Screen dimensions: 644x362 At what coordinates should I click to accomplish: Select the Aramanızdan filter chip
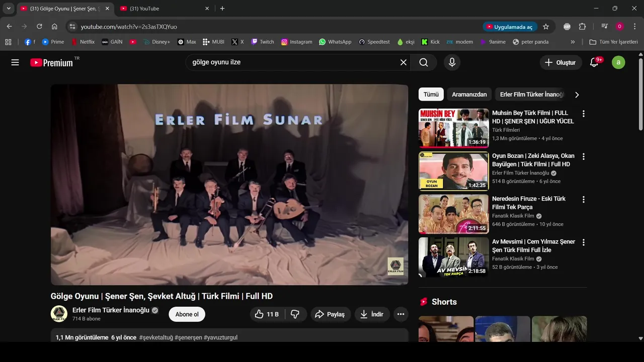pyautogui.click(x=469, y=95)
